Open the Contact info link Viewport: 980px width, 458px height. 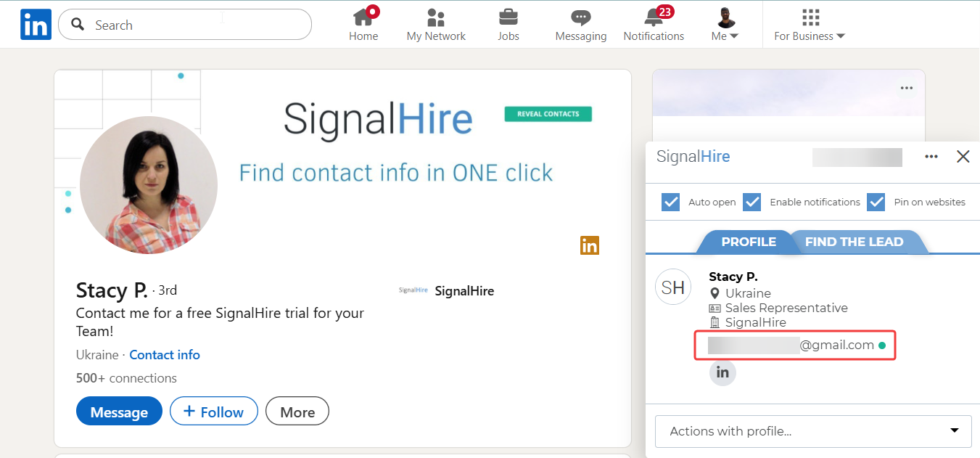coord(165,355)
